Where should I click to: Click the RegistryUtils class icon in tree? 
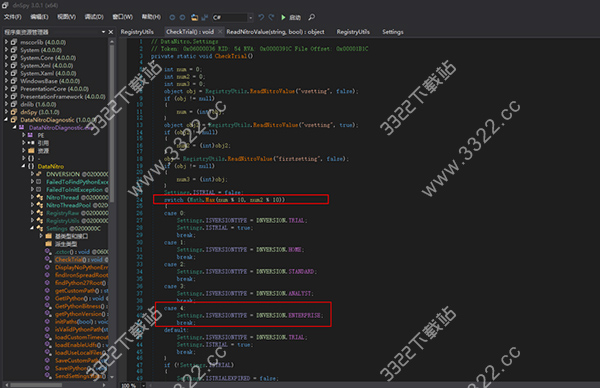tap(39, 220)
